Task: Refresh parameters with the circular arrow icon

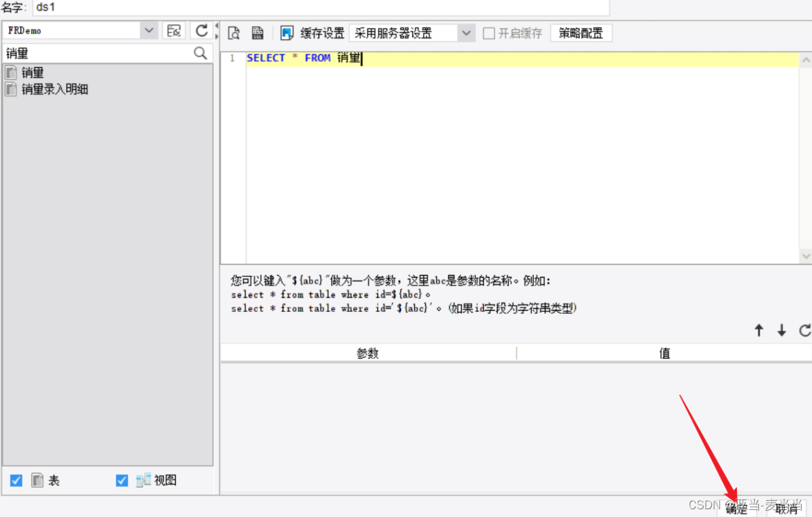Action: (805, 330)
